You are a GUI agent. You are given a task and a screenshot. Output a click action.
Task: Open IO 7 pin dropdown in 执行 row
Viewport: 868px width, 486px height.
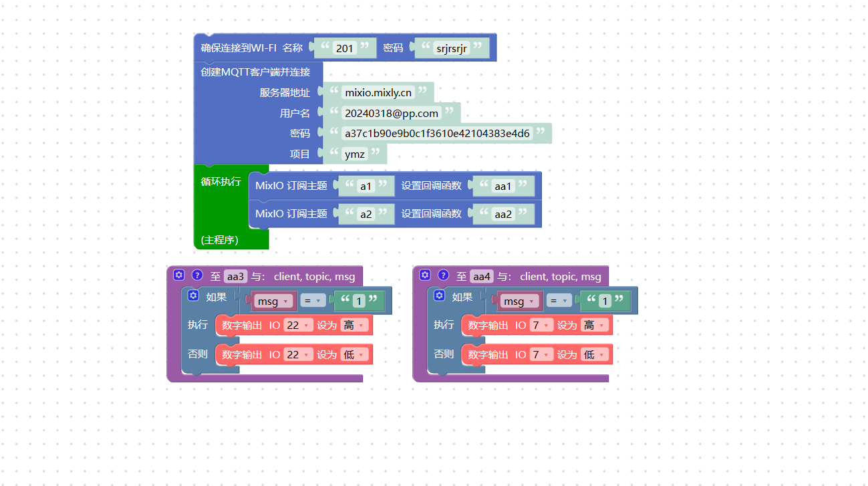541,326
